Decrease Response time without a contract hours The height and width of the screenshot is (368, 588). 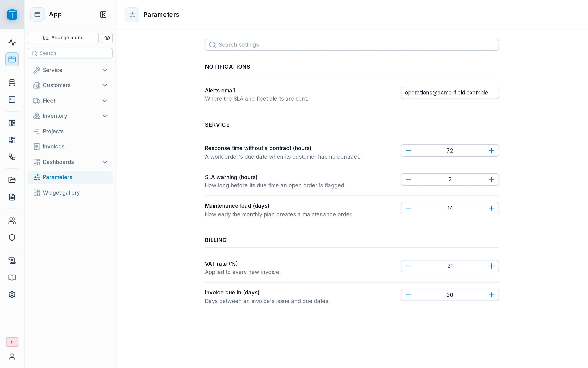pyautogui.click(x=409, y=151)
